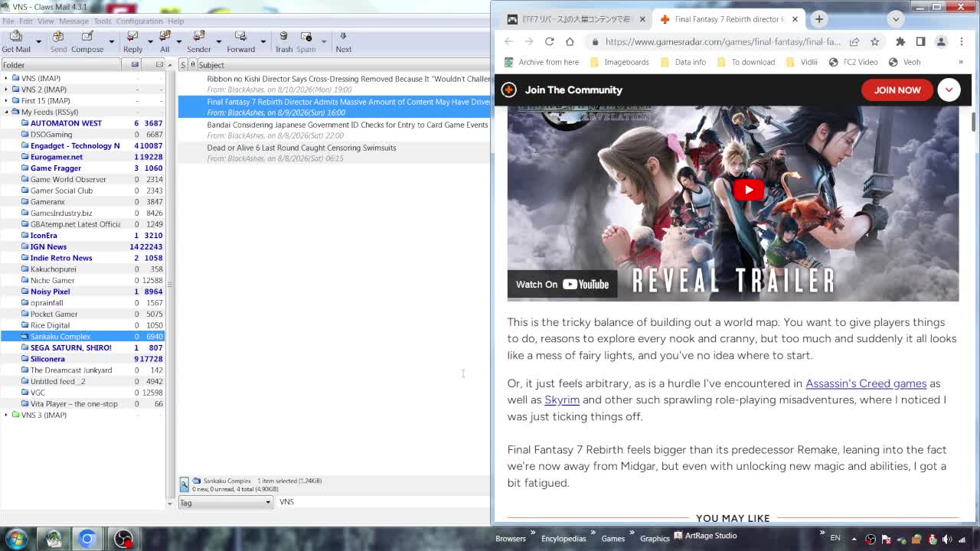Open the Compose dropdown arrow
This screenshot has height=551, width=980.
point(111,41)
